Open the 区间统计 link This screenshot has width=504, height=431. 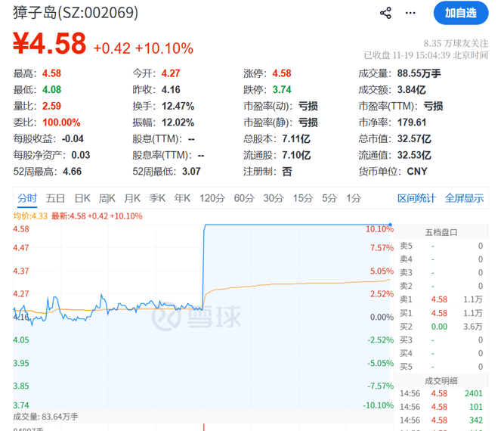[x=416, y=198]
